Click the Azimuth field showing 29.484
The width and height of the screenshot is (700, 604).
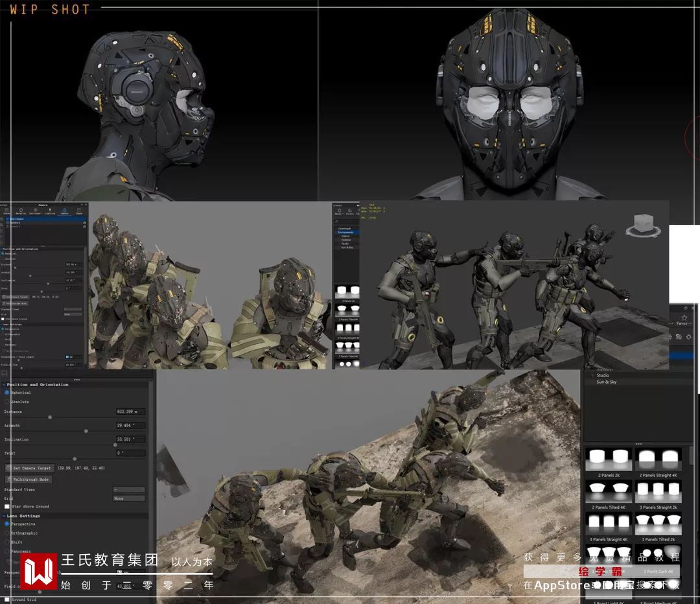(130, 425)
